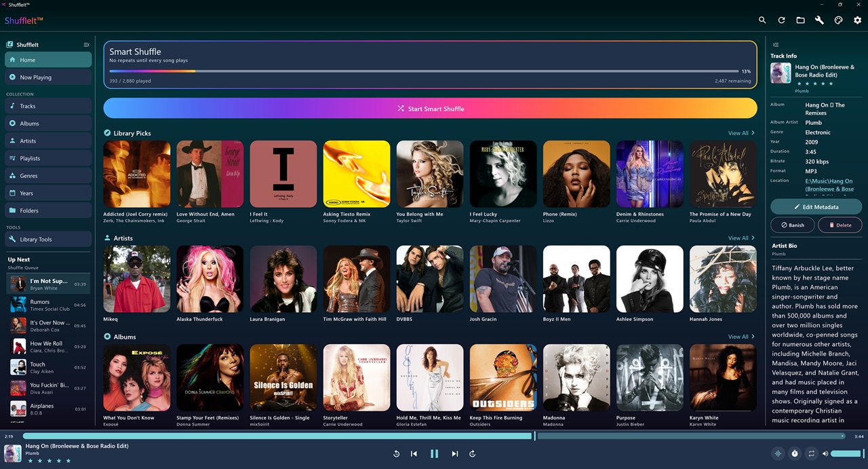Viewport: 868px width, 469px height.
Task: Open Albums in the sidebar Collection list
Action: 48,124
